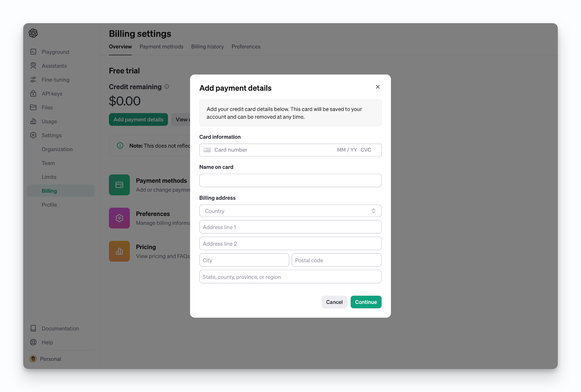Open the Playground sidebar icon
Screen dimensions: 581x392
click(33, 52)
